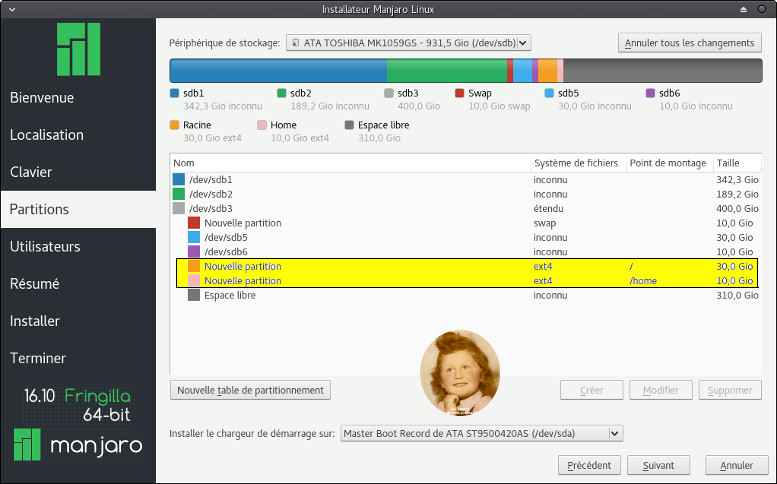Select the /dev/sdb3 extended partition row
Screen dimensions: 777x484
tap(350, 208)
